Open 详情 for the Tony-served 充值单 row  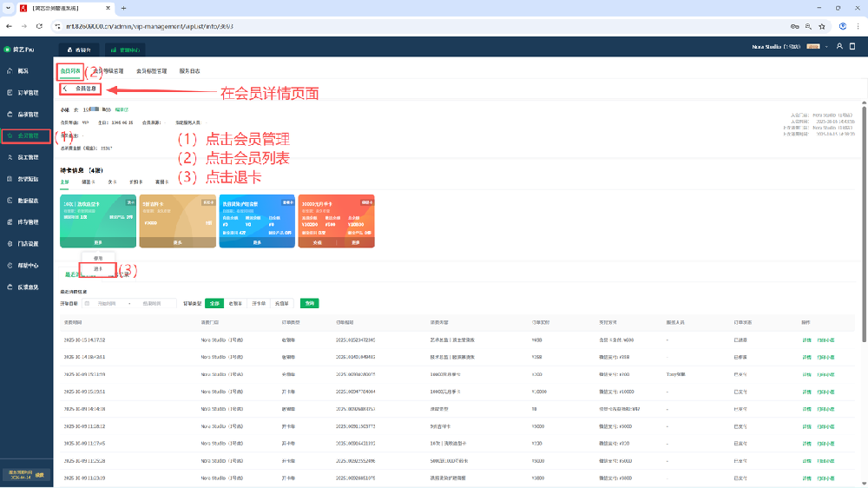pos(806,375)
